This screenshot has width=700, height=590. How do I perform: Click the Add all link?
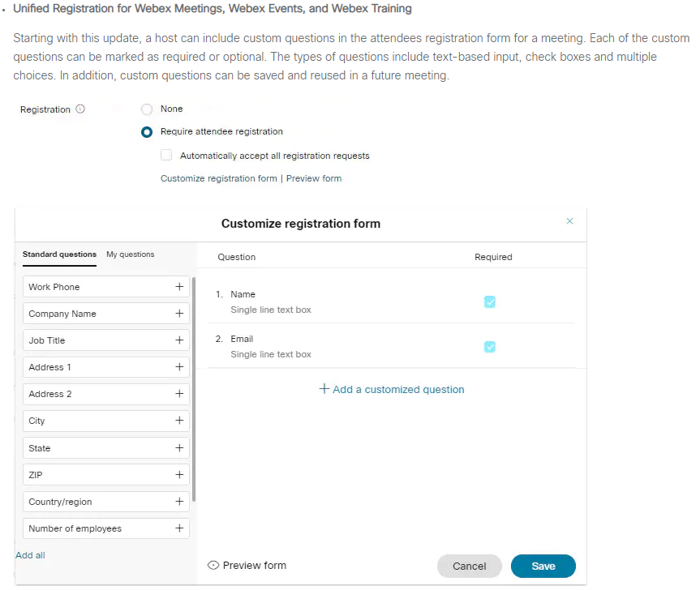pyautogui.click(x=30, y=555)
